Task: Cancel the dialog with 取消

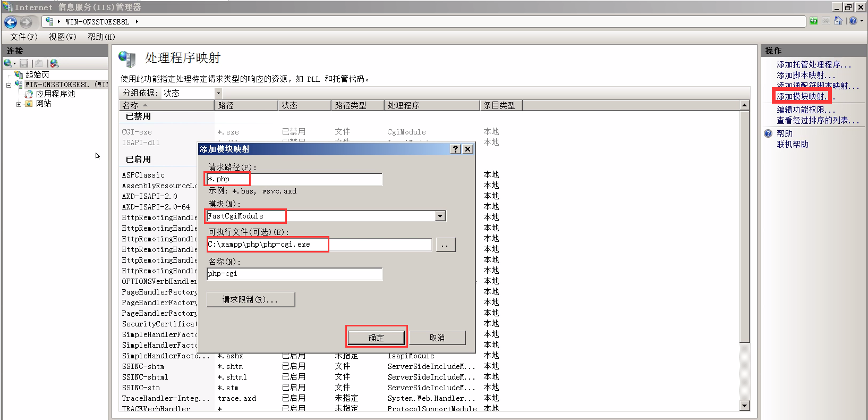Action: click(437, 338)
